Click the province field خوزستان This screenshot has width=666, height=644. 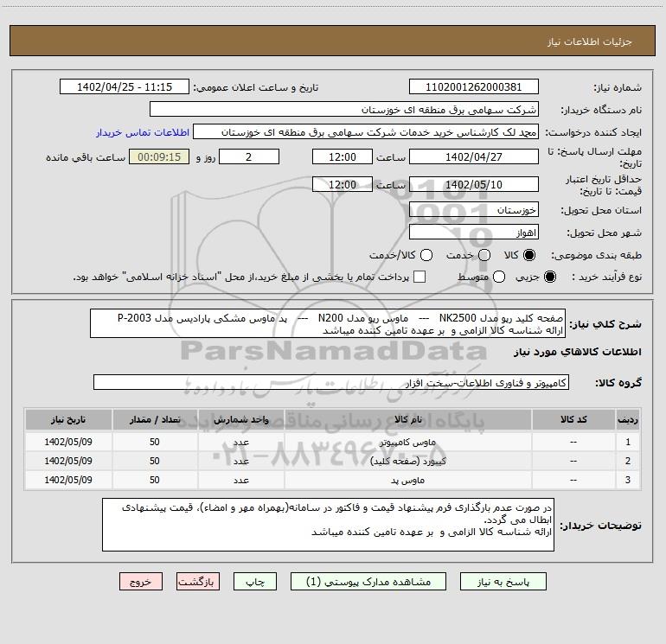click(x=474, y=209)
